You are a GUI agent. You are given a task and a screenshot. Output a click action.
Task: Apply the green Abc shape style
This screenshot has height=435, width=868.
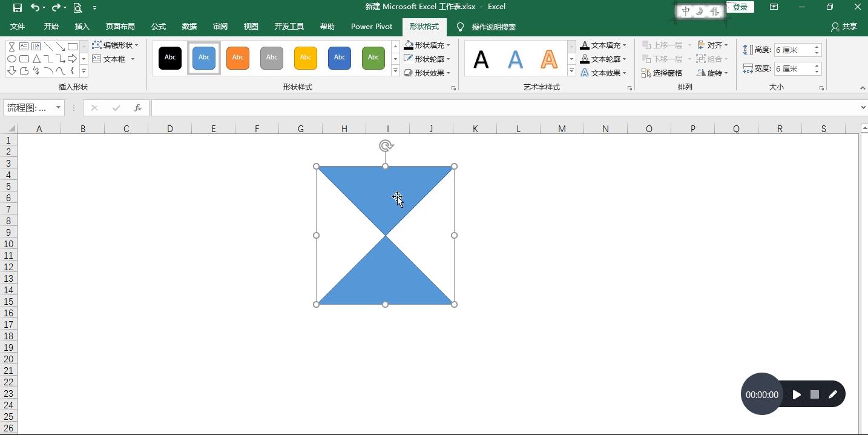click(373, 58)
